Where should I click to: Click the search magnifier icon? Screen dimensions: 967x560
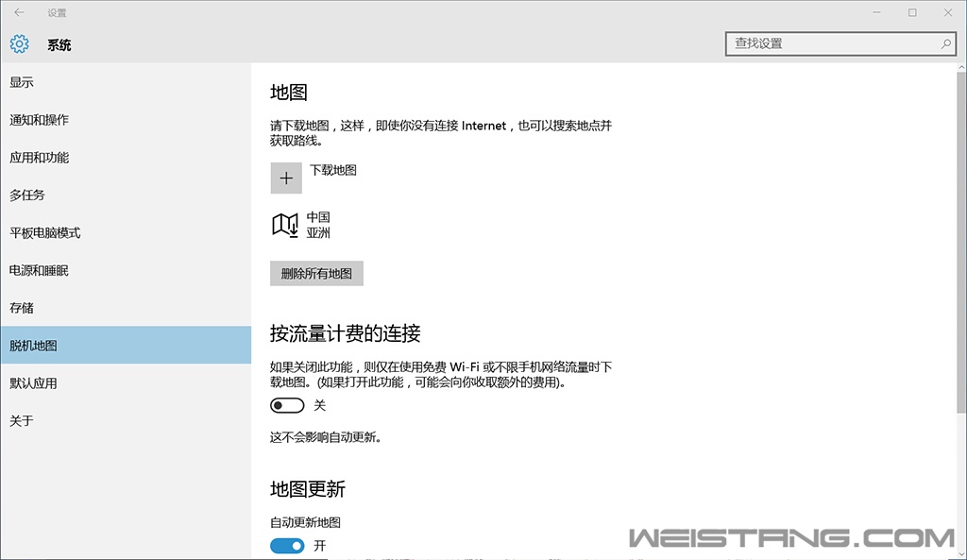(x=945, y=43)
